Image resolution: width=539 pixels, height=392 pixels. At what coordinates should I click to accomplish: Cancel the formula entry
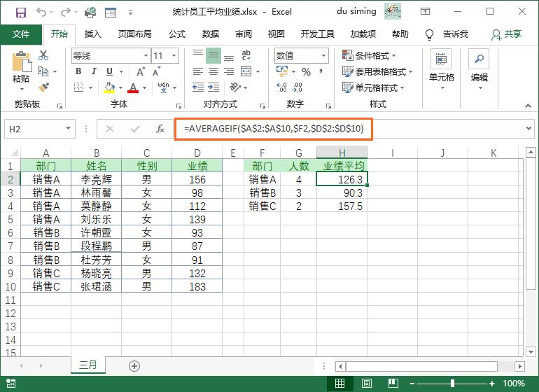pyautogui.click(x=110, y=129)
